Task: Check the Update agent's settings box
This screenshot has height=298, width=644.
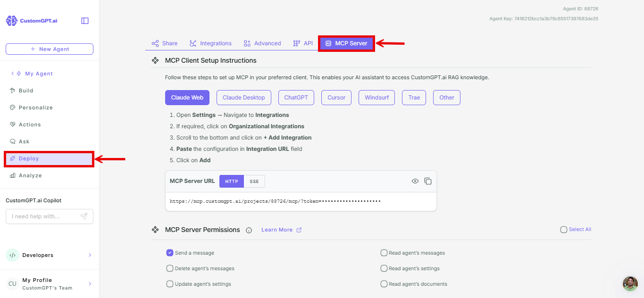Action: pyautogui.click(x=170, y=284)
